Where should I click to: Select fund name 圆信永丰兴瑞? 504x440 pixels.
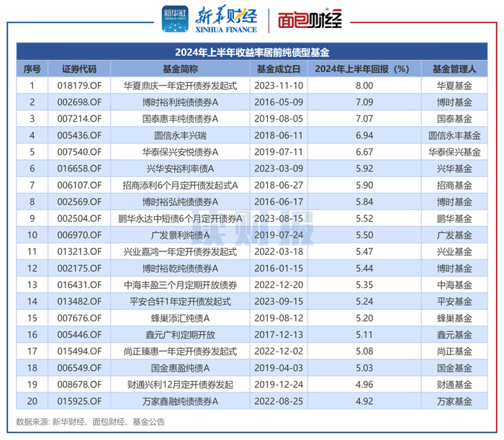[x=180, y=135]
